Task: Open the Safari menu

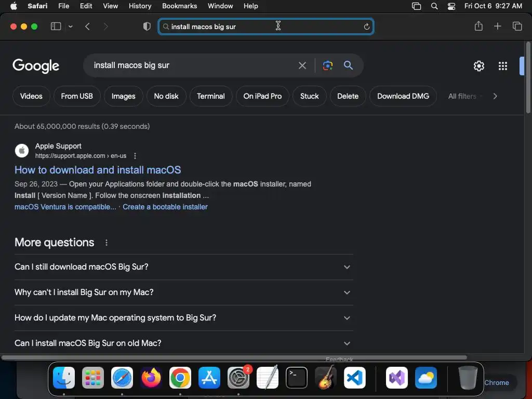Action: (x=37, y=6)
